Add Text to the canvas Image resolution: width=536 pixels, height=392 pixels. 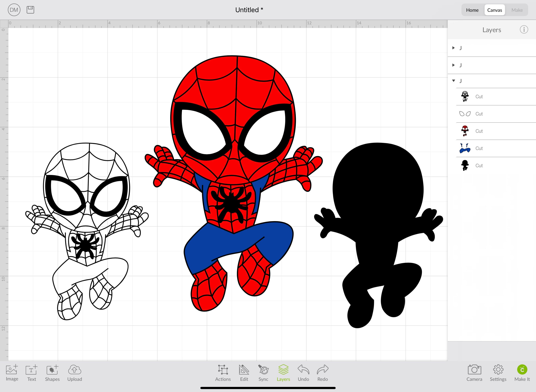[32, 373]
